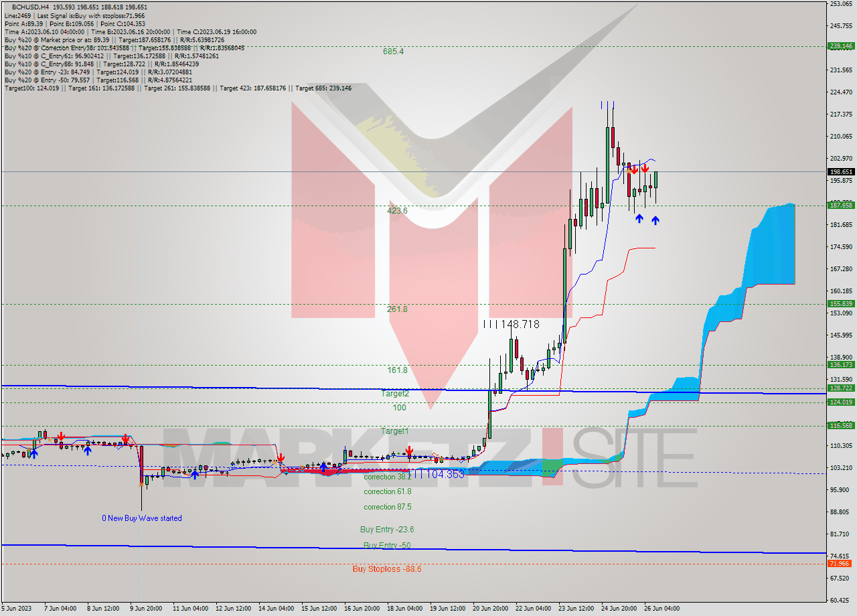Select the 'Buy Entry -50' label
This screenshot has height=616, width=857.
tap(387, 546)
